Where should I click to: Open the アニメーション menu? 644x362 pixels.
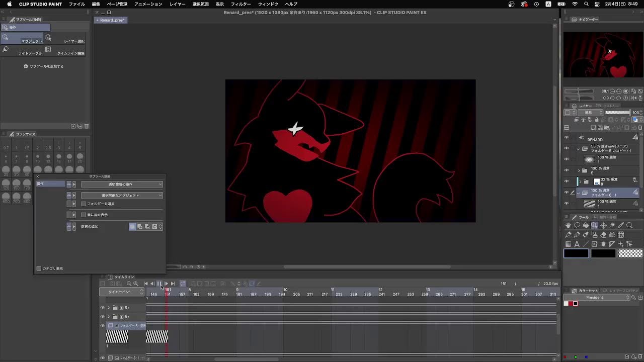tap(148, 4)
